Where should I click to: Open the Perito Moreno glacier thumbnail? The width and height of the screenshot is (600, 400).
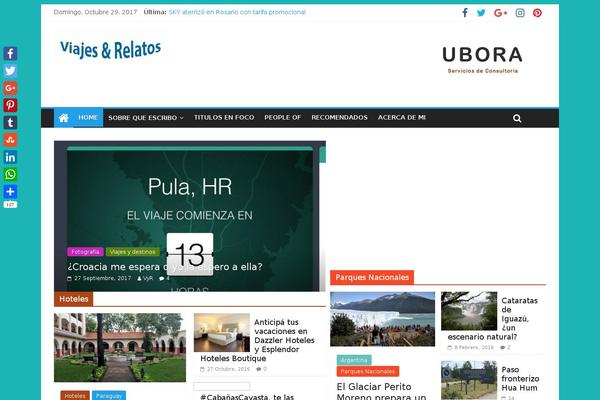pyautogui.click(x=383, y=319)
